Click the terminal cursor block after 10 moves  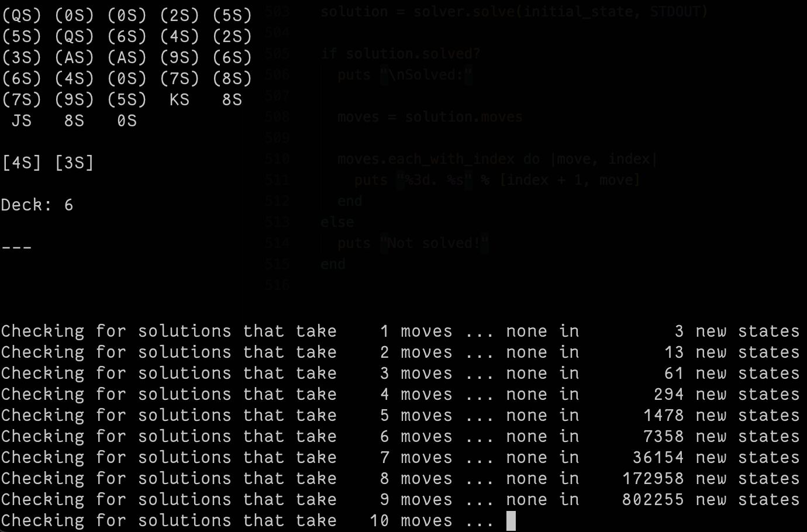tap(511, 520)
